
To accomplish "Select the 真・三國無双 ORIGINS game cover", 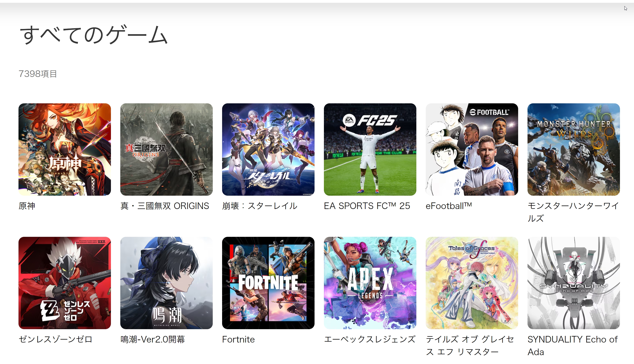I will pyautogui.click(x=166, y=149).
